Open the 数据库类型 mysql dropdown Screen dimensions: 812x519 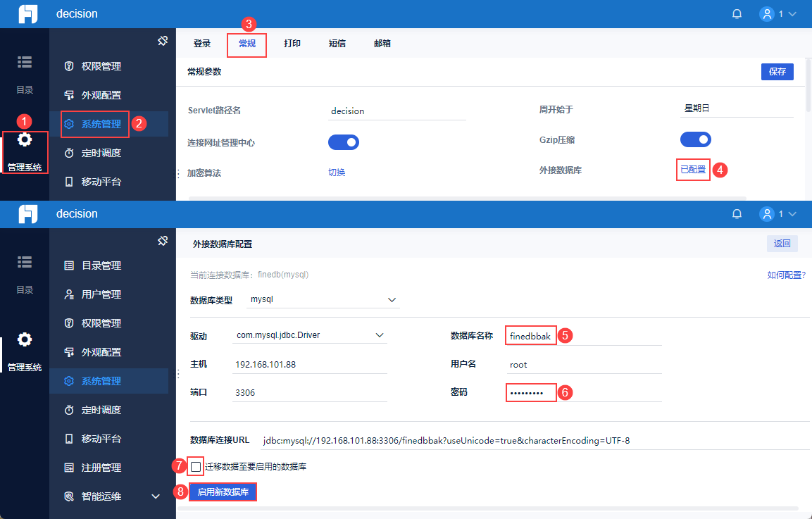point(323,299)
